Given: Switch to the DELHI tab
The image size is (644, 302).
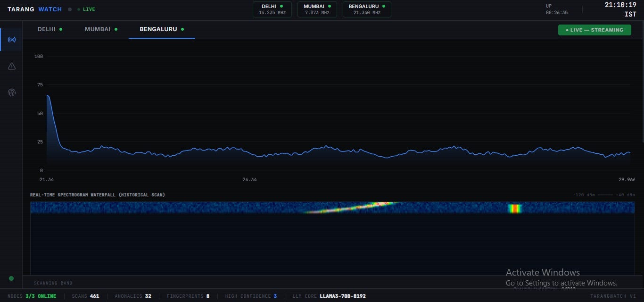Looking at the screenshot, I should (50, 29).
